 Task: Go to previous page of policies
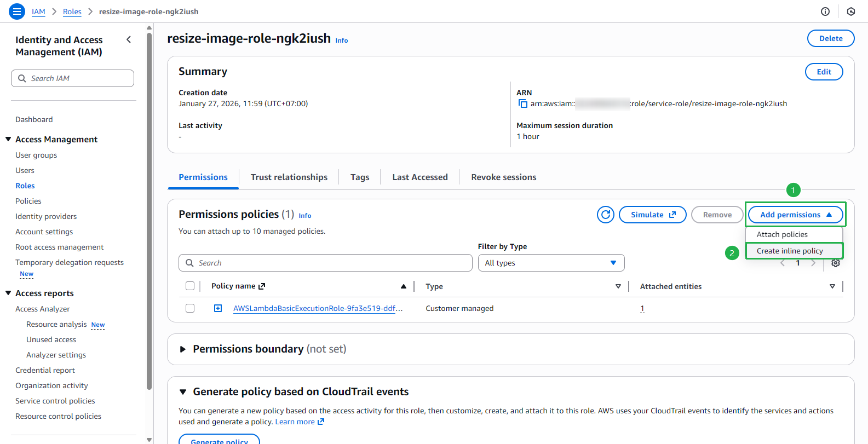point(783,263)
